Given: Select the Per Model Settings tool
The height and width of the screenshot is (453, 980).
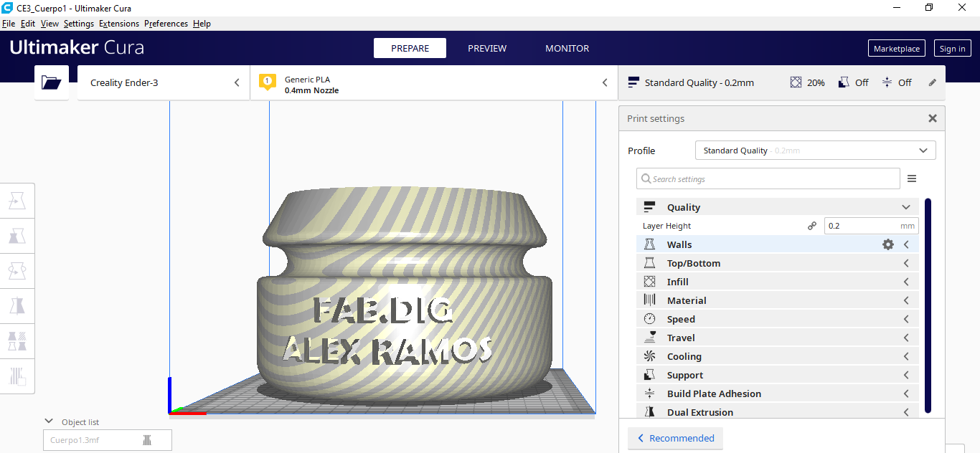Looking at the screenshot, I should (x=17, y=340).
